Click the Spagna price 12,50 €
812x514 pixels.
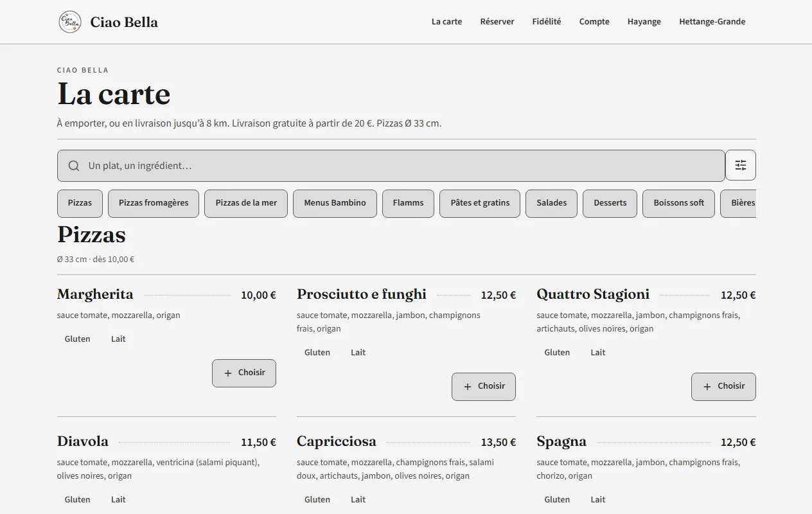tap(738, 442)
